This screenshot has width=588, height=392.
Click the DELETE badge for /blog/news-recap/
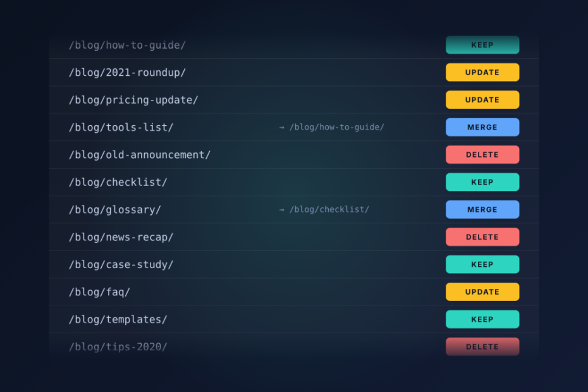click(x=482, y=237)
